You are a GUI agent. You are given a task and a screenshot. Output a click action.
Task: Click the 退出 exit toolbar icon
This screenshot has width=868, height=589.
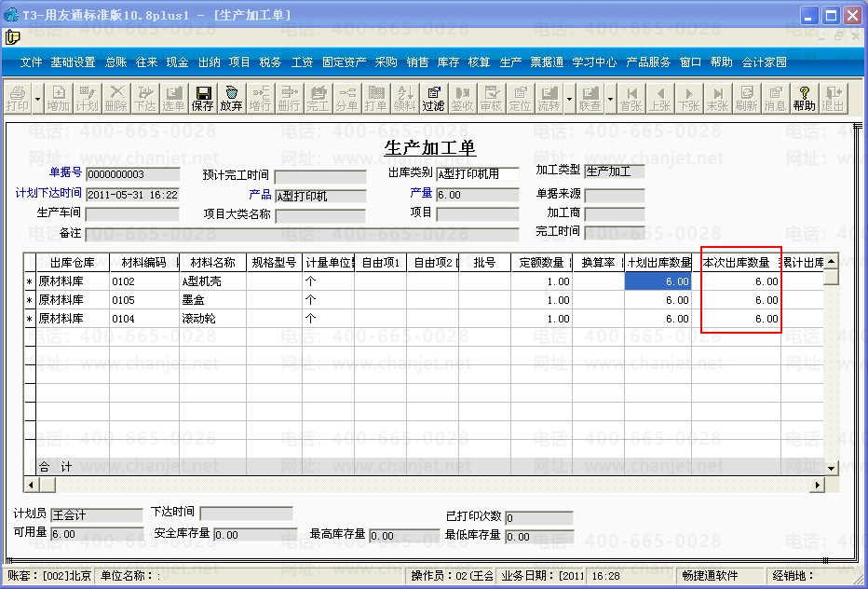[834, 98]
